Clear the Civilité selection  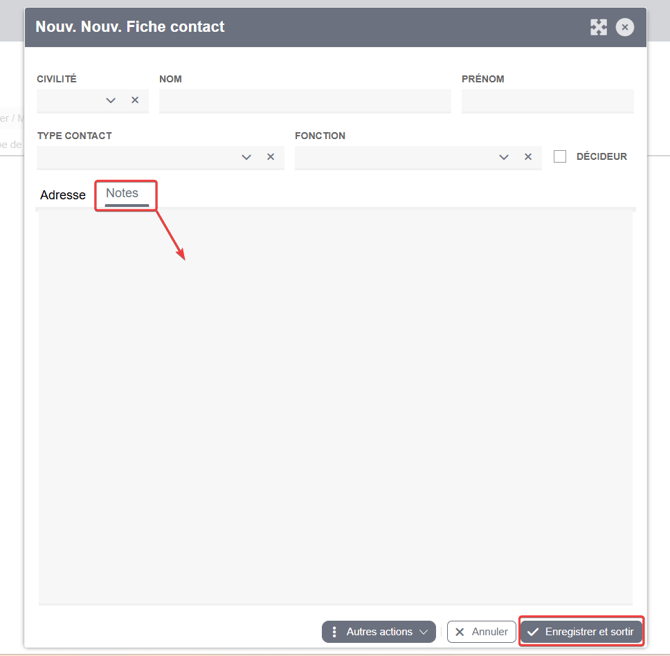coord(135,100)
